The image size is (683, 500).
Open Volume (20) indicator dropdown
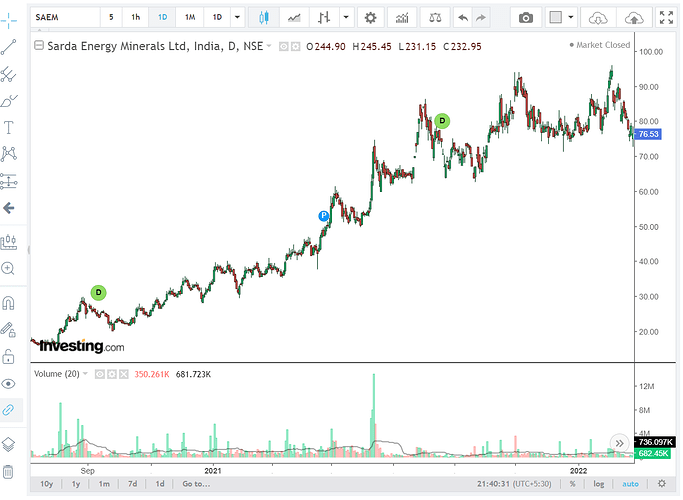85,374
